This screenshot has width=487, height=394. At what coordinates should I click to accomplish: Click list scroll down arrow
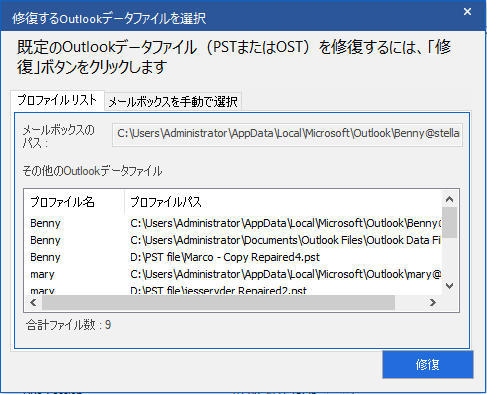click(x=449, y=286)
